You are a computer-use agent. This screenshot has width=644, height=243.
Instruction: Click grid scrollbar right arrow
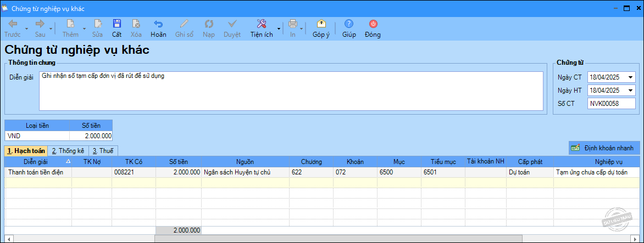coord(636,239)
